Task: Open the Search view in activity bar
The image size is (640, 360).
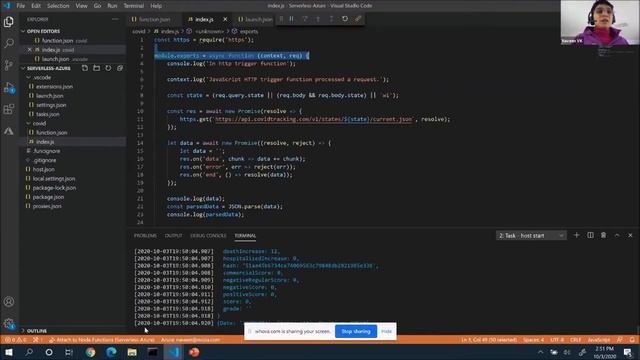Action: point(9,43)
